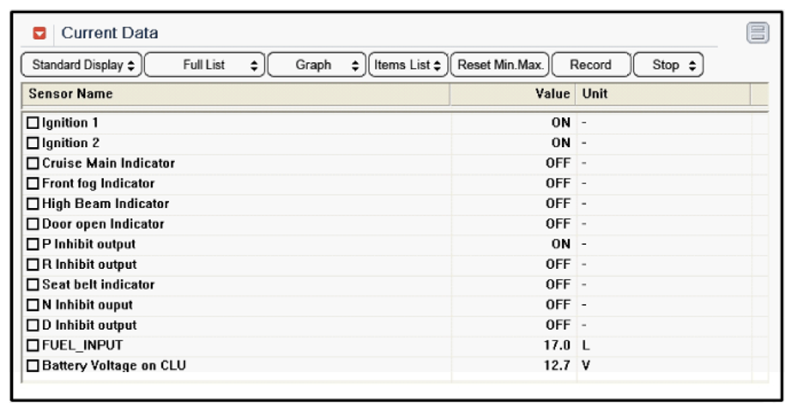Select the Battery Voltage on CLU label
Screen dimensions: 794x412
coord(114,366)
